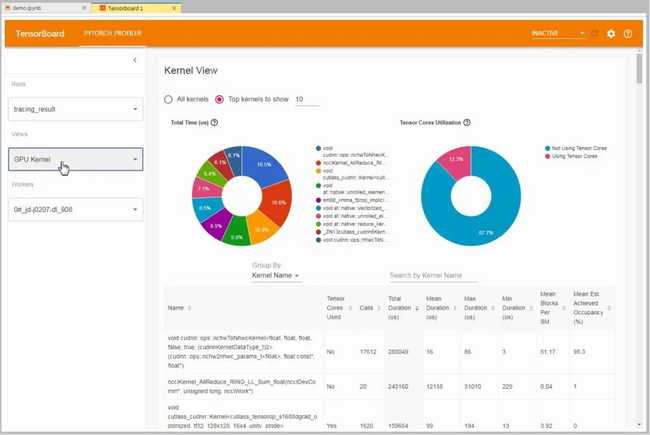Viewport: 650px width, 435px height.
Task: Open the Views dropdown showing GPU Kernel
Action: (x=76, y=159)
